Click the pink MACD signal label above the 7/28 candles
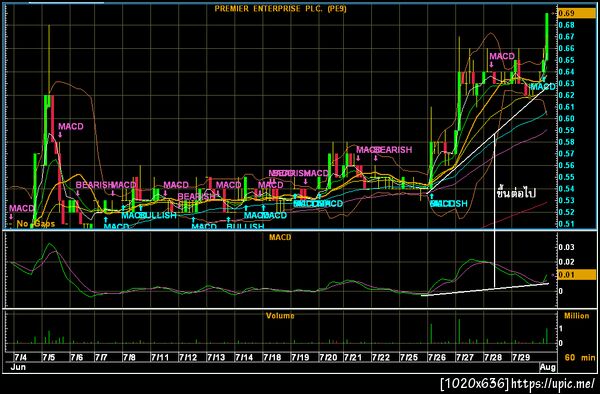The image size is (600, 394). click(x=502, y=56)
